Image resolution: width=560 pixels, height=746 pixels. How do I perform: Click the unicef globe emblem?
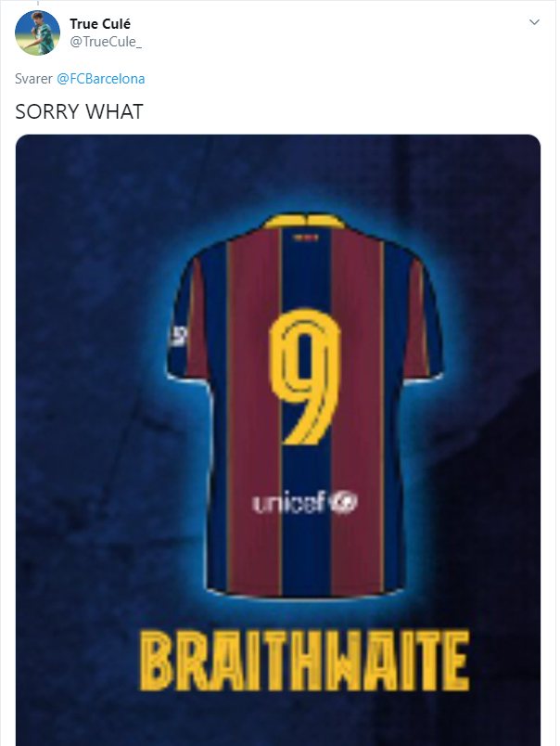[344, 502]
